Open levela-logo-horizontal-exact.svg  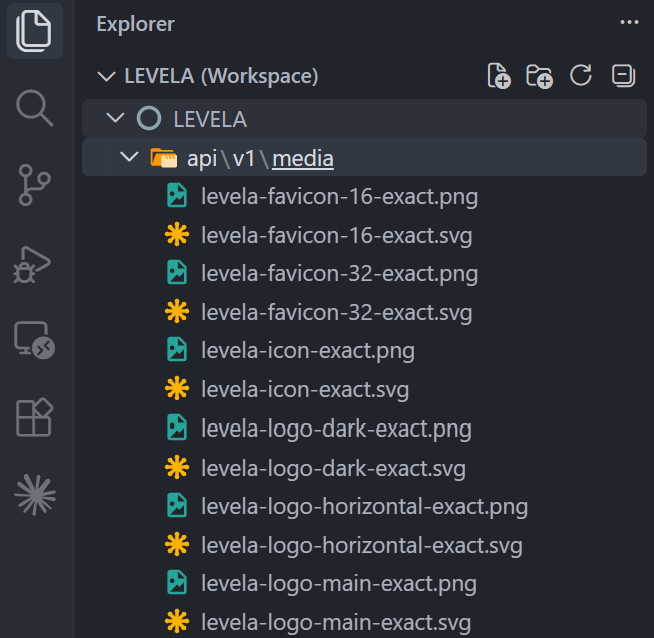[364, 545]
